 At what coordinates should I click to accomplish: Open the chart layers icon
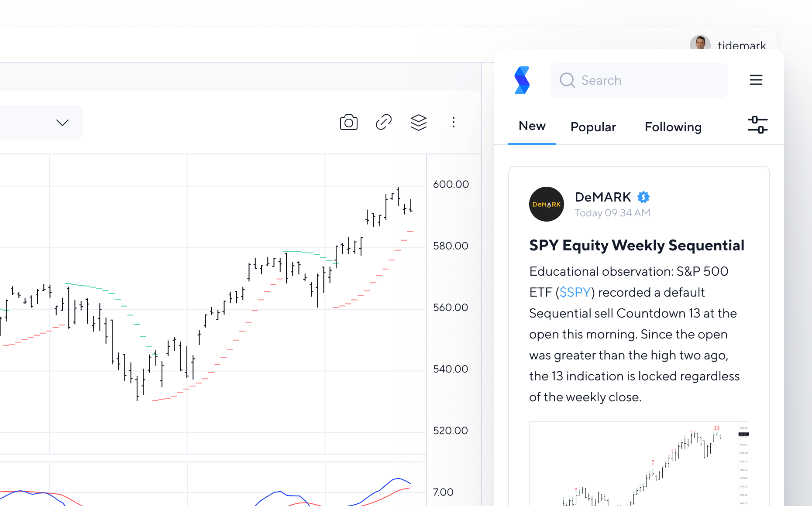pyautogui.click(x=419, y=123)
